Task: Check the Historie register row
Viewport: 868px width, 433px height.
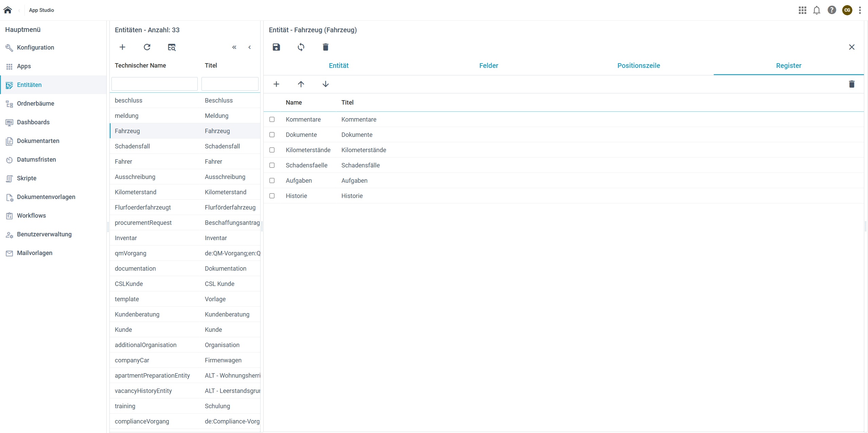Action: coord(272,196)
